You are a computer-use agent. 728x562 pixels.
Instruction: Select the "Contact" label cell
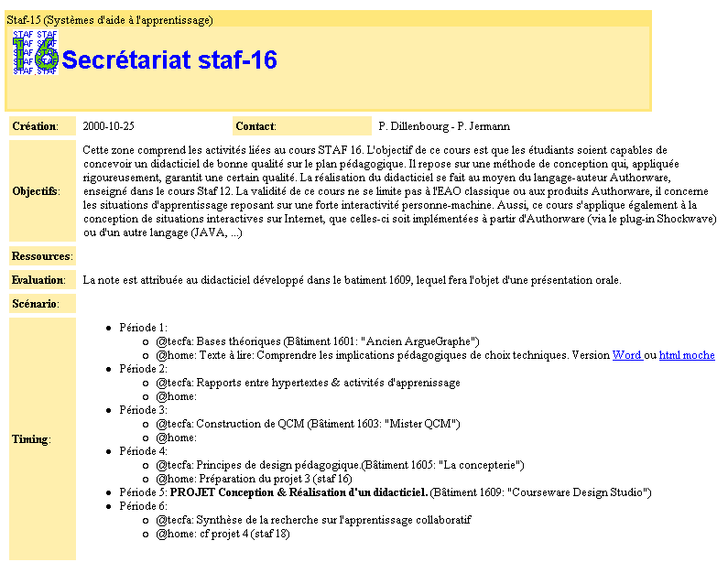(x=255, y=126)
